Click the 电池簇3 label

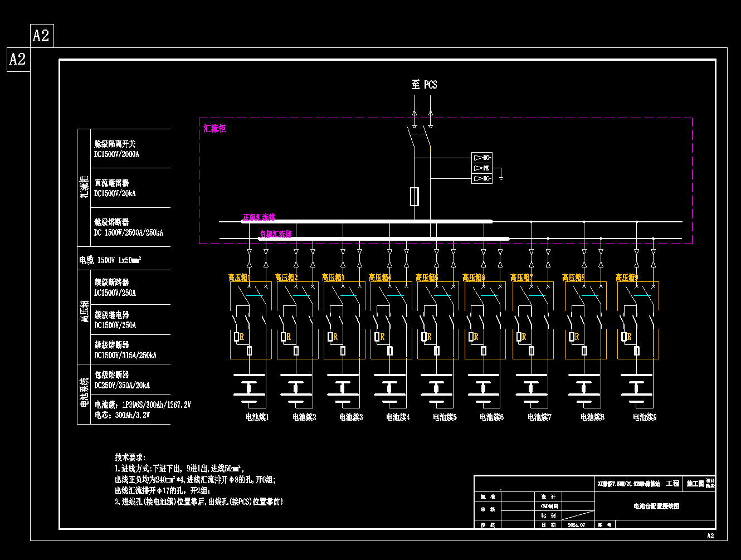pos(351,417)
